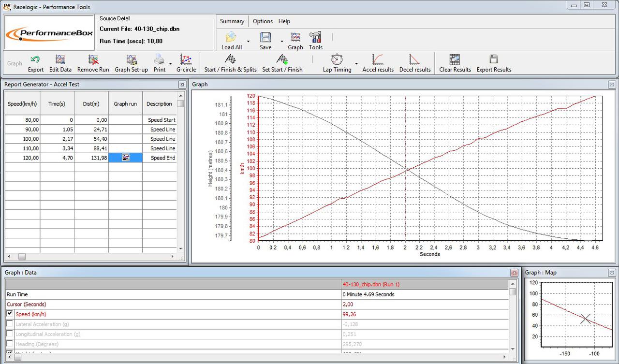Click the 40-130_chip.dbn (Run 1) header

(371, 284)
